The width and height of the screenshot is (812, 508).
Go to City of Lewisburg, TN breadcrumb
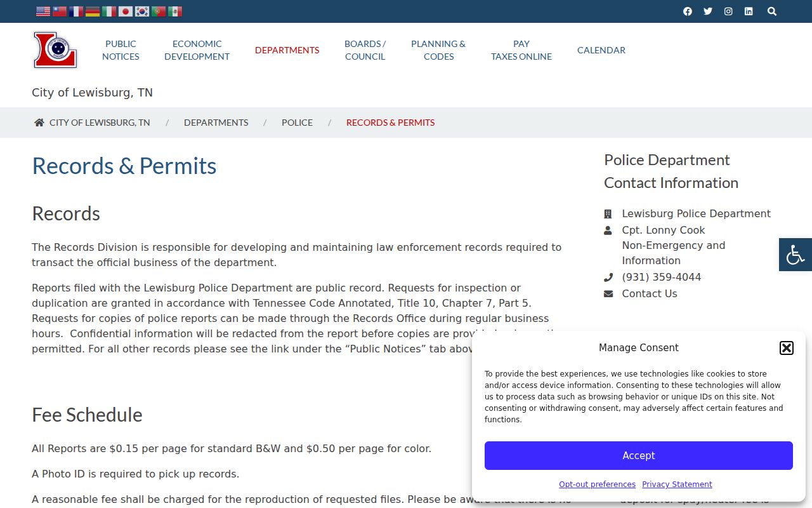point(100,123)
